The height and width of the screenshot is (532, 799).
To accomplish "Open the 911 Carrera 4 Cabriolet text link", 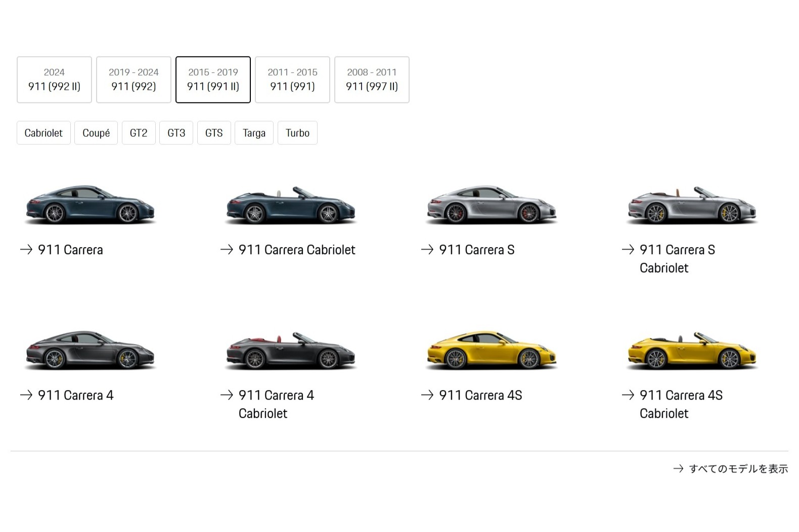I will [276, 404].
